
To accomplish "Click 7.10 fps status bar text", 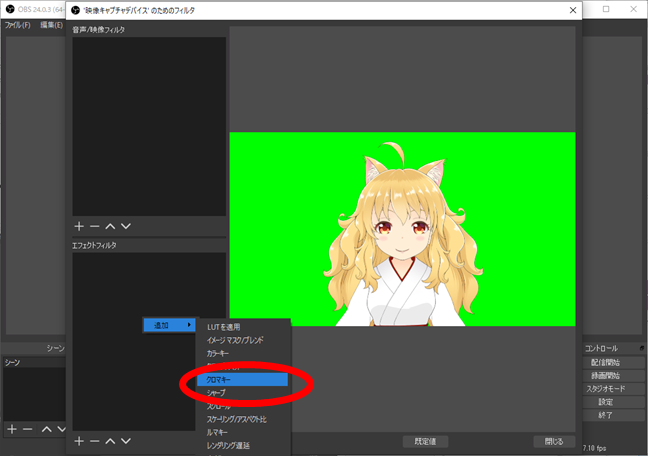I will pos(594,448).
